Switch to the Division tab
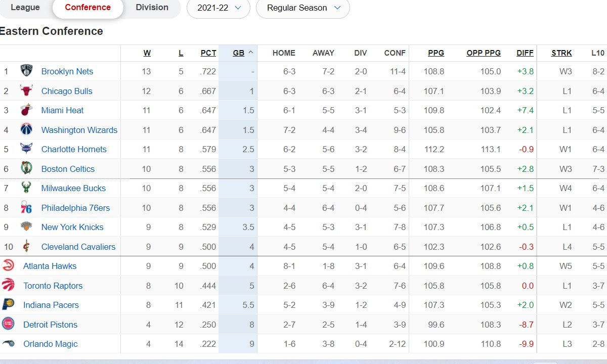607x364 pixels. [x=152, y=8]
